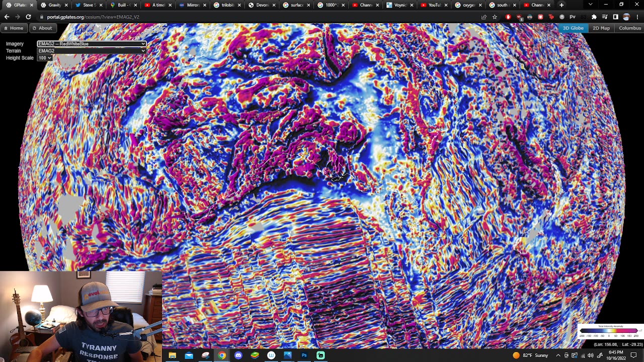Open the Photos app from the taskbar
The height and width of the screenshot is (362, 644).
[x=287, y=355]
